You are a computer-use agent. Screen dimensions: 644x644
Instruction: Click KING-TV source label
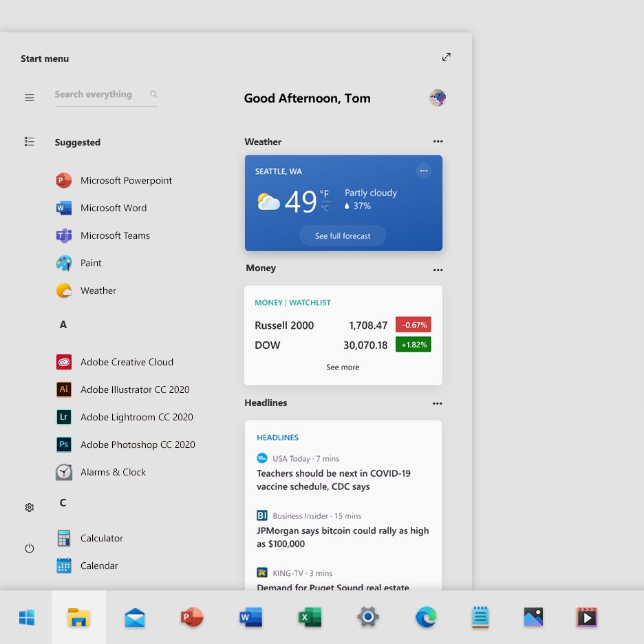[x=288, y=573]
